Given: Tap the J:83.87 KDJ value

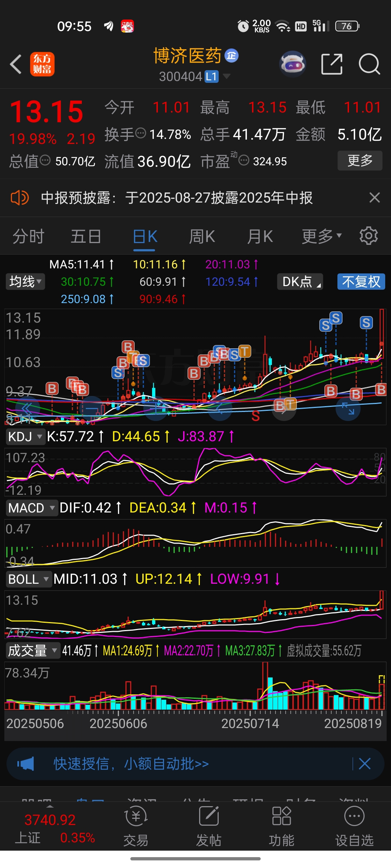Looking at the screenshot, I should (x=206, y=437).
